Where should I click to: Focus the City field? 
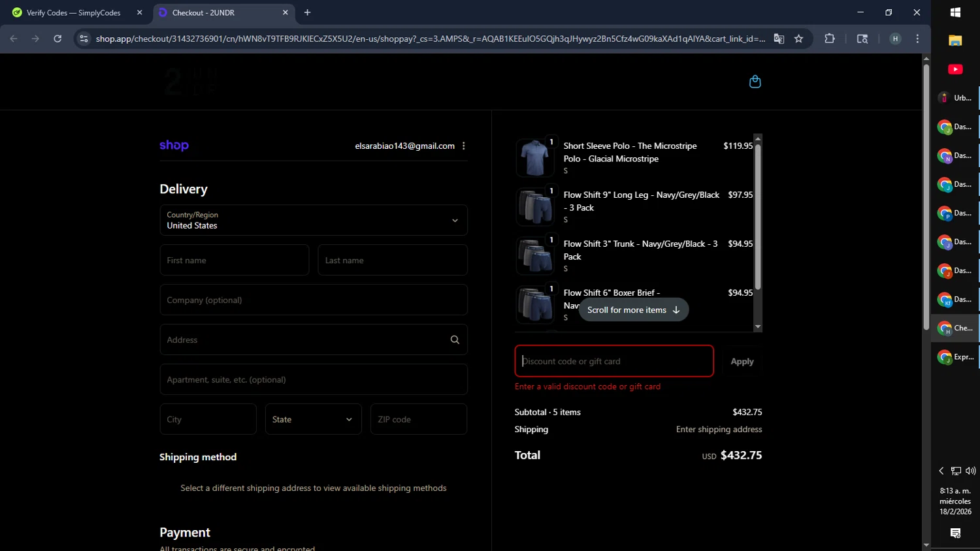point(208,419)
